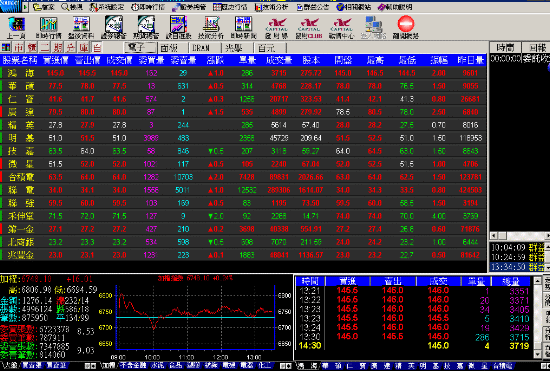Switch to the DRAM category tab
The height and width of the screenshot is (371, 550).
pyautogui.click(x=201, y=48)
